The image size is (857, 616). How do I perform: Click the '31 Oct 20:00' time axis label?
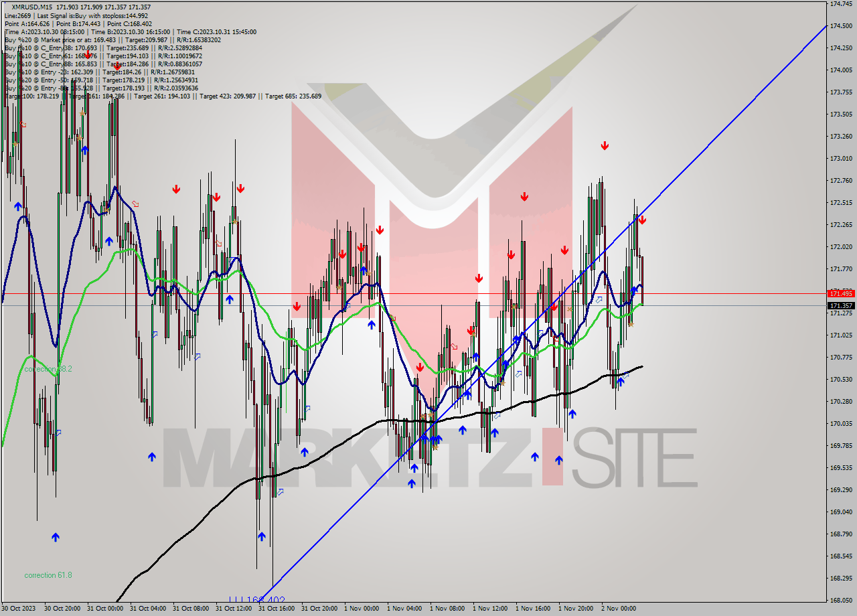319,609
